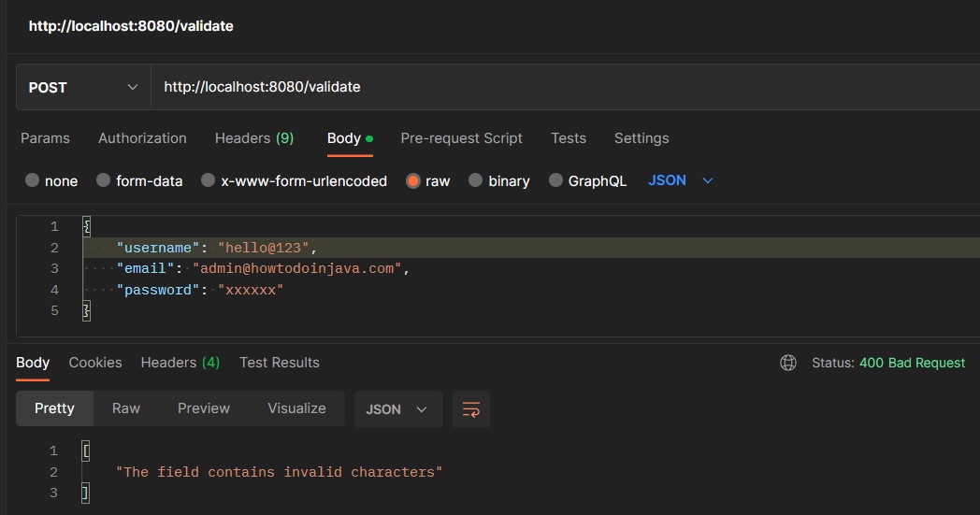The width and height of the screenshot is (980, 515).
Task: Show response in Raw view
Action: pos(126,408)
